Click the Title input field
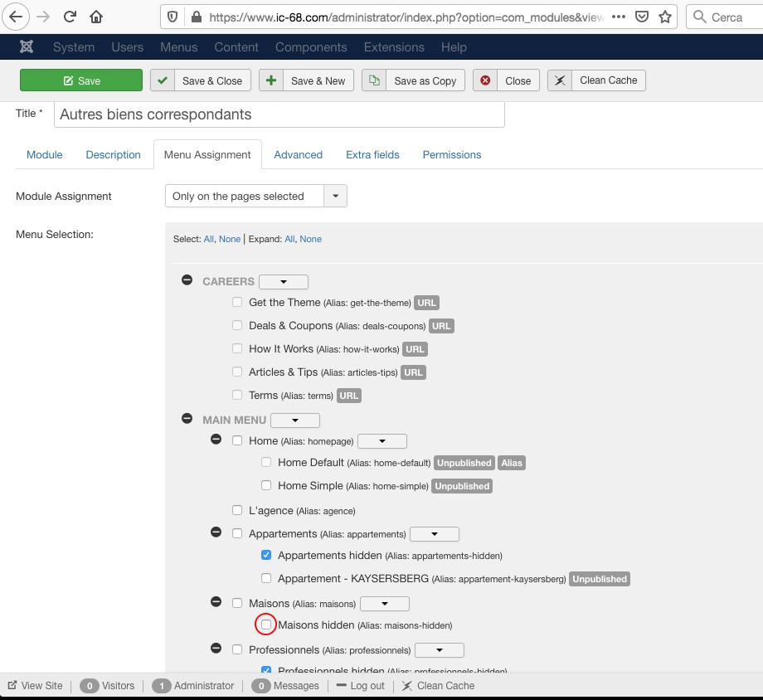763x700 pixels. click(279, 114)
